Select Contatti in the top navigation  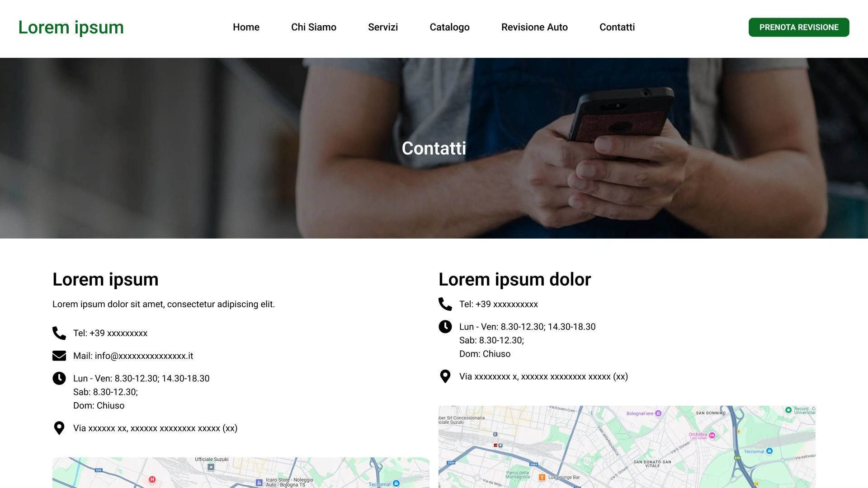point(617,27)
